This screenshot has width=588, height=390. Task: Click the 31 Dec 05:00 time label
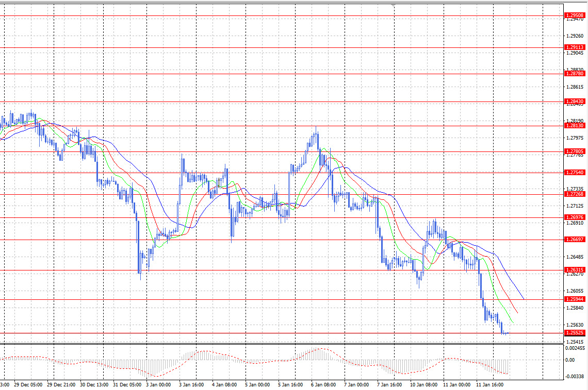(127, 385)
